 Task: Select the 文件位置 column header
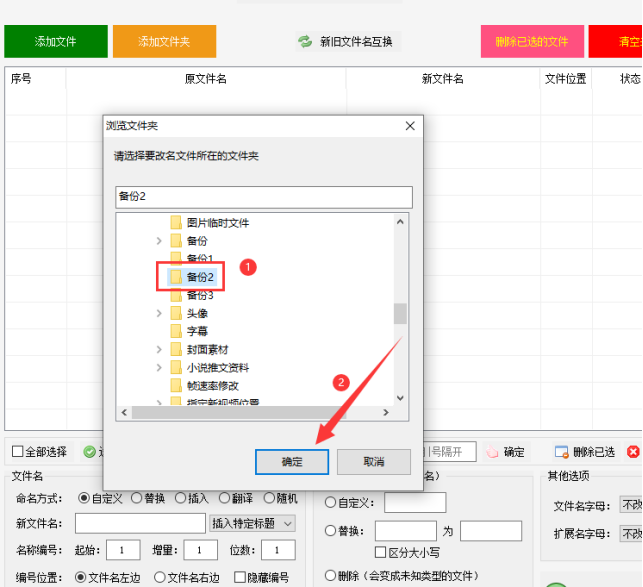565,79
